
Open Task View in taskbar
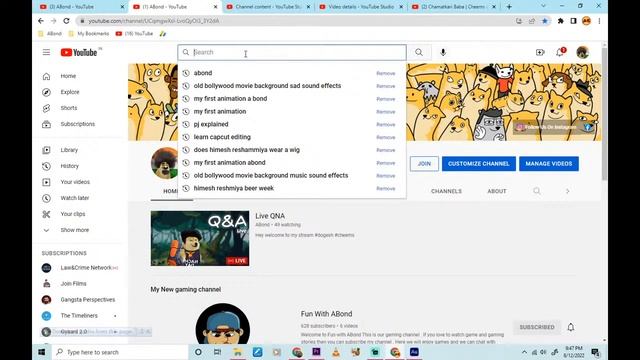tap(218, 352)
